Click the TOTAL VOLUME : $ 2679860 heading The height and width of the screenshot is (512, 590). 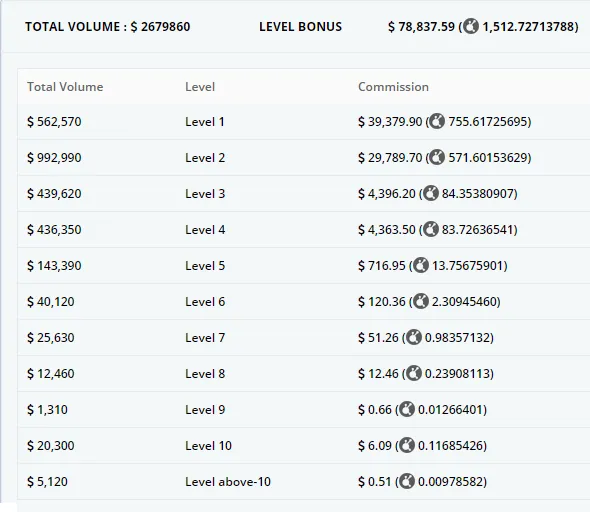coord(108,27)
